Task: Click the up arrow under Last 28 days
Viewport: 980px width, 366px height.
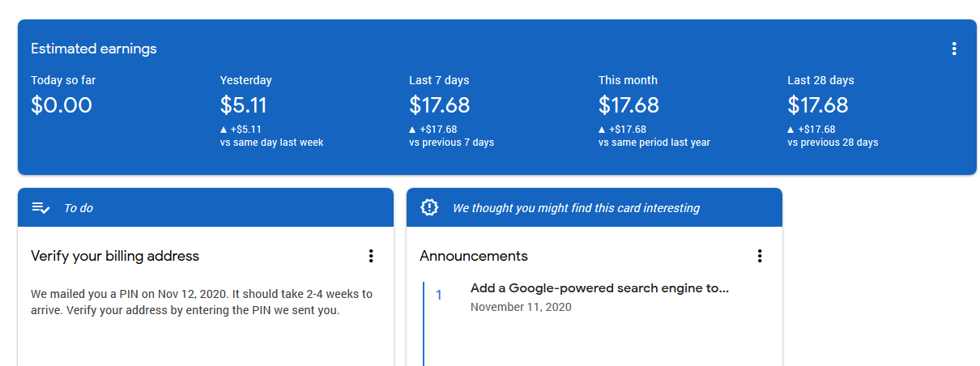Action: tap(791, 130)
